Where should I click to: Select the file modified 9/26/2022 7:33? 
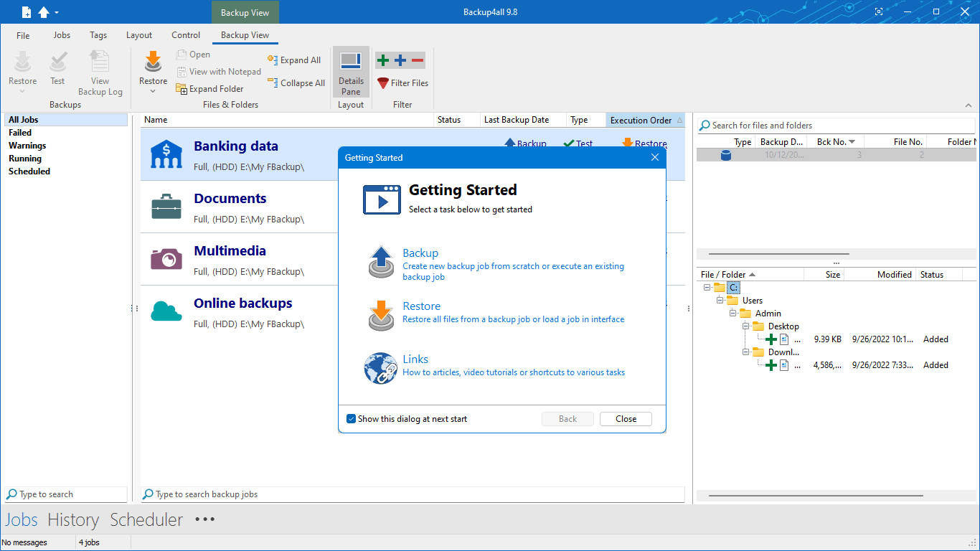coord(882,365)
